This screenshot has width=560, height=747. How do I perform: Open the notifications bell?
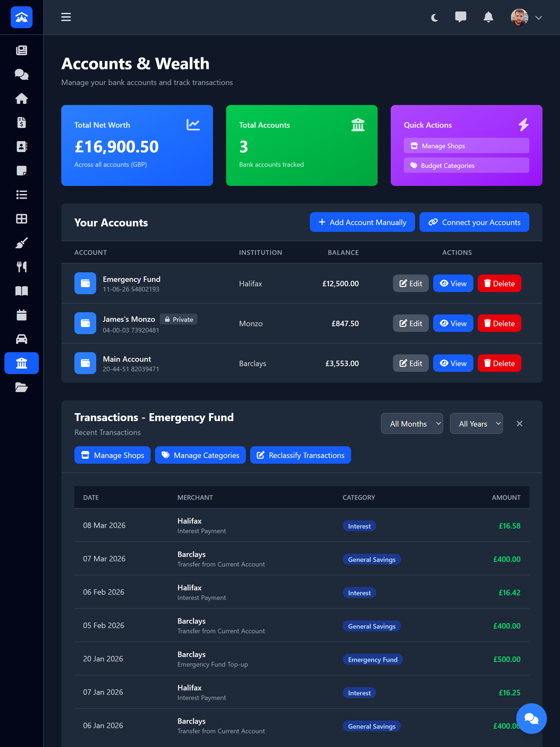click(488, 17)
